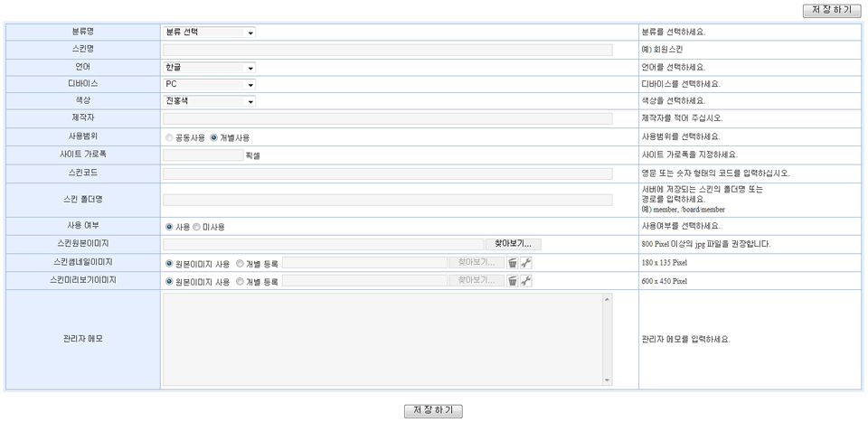Click the 스킨명 text field
This screenshot has width=868, height=422.
387,50
